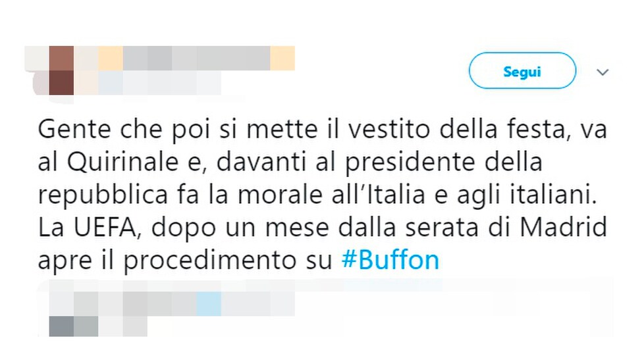Click the Segui follow button
644x358 pixels.
coord(522,70)
